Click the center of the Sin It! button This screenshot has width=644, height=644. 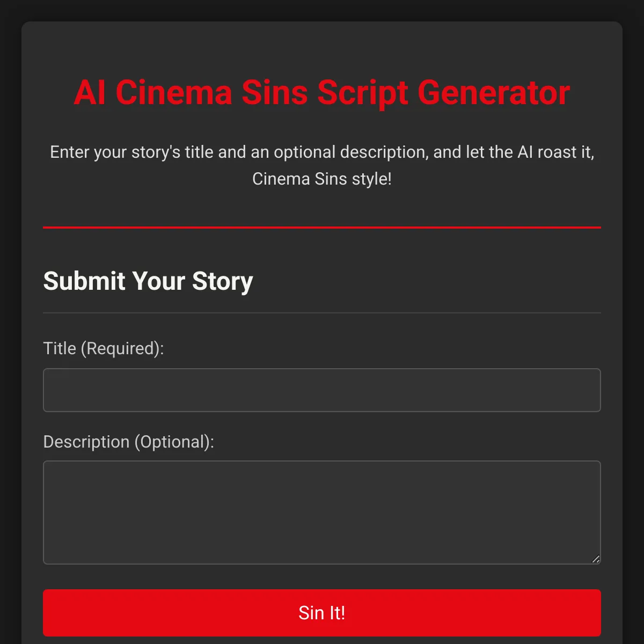tap(321, 612)
